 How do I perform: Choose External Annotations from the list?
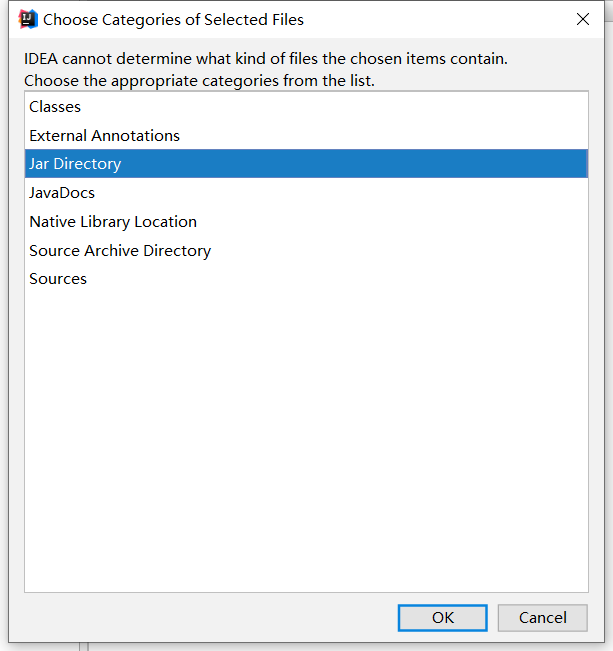104,136
